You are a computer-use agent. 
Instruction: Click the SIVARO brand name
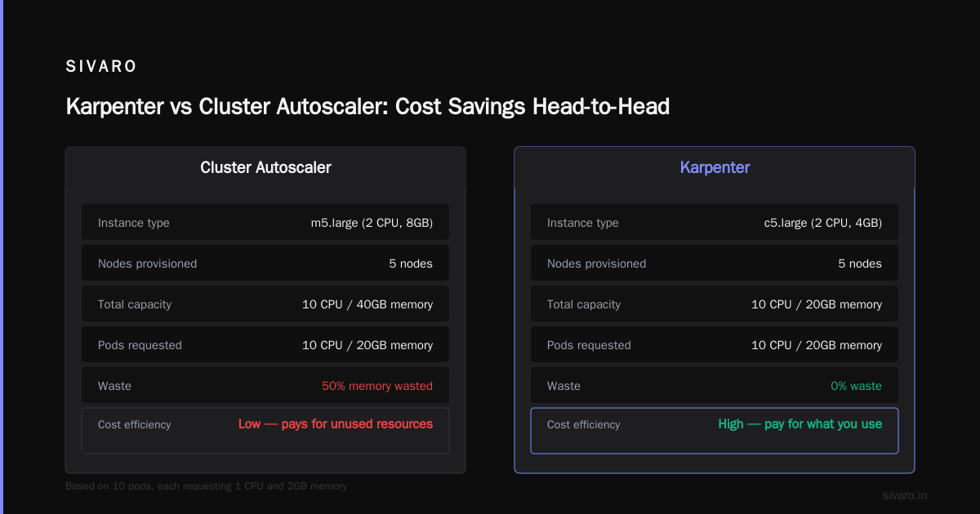pos(101,67)
